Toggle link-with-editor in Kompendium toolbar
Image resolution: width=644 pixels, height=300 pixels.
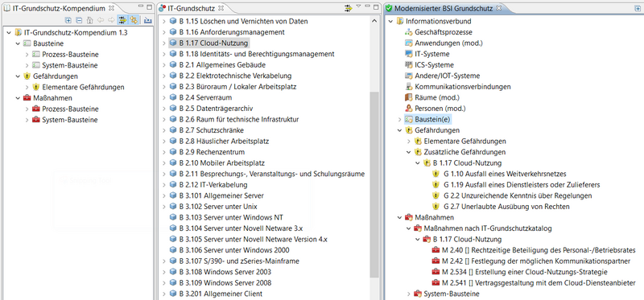click(x=122, y=20)
